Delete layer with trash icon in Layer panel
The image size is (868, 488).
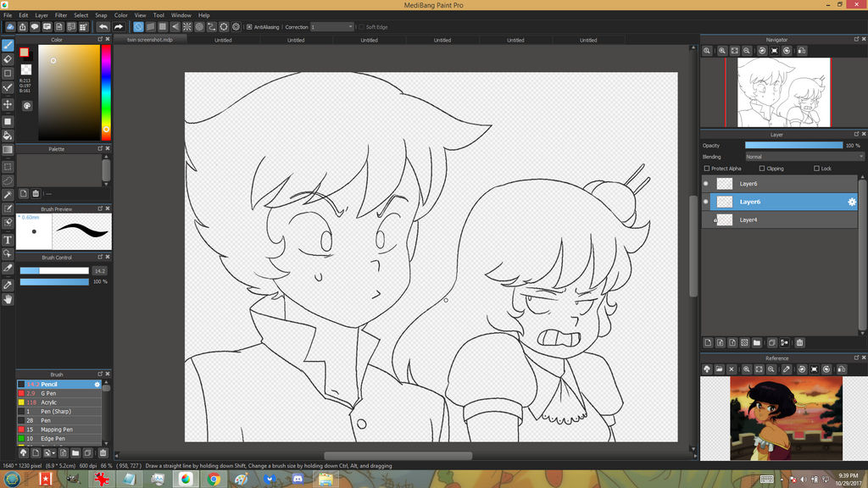pyautogui.click(x=800, y=343)
